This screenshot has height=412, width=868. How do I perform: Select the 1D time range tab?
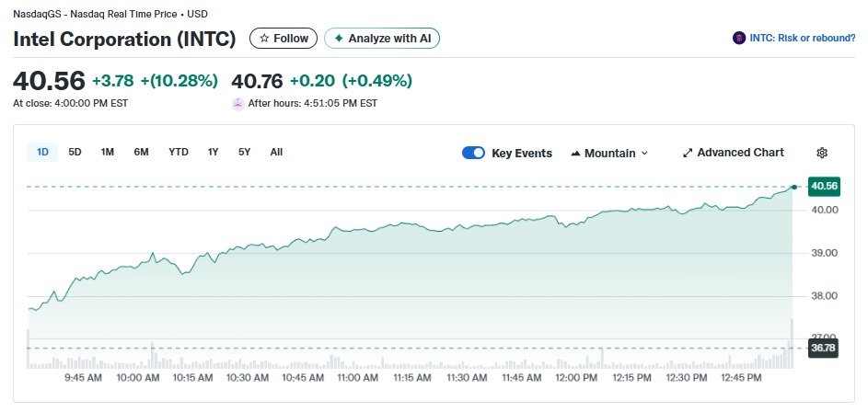click(42, 152)
